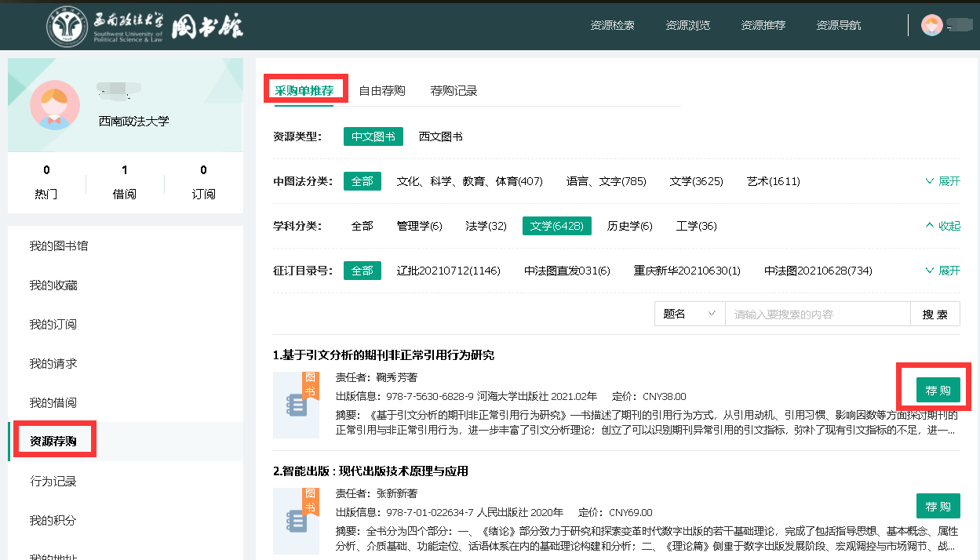Filter by 文学(6428) subject
Screen dimensions: 980x560
[557, 226]
